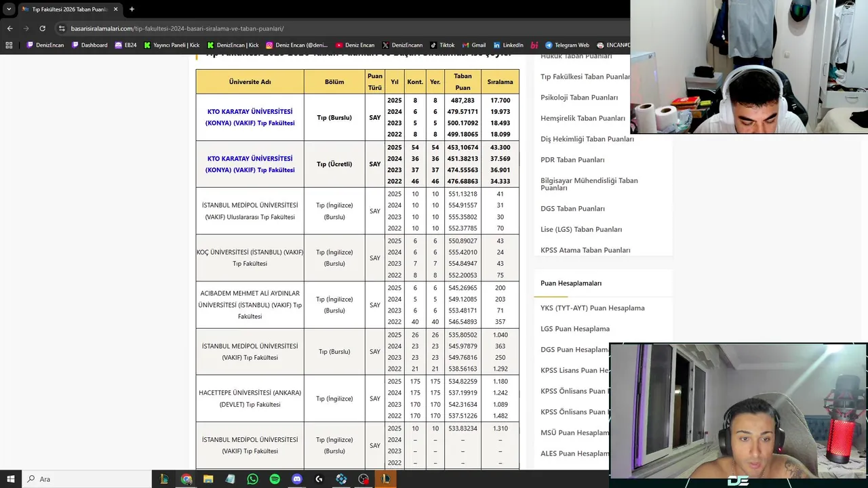Open the Deniz Encan YouTube bookmark
Screen dimensions: 868x488
355,45
